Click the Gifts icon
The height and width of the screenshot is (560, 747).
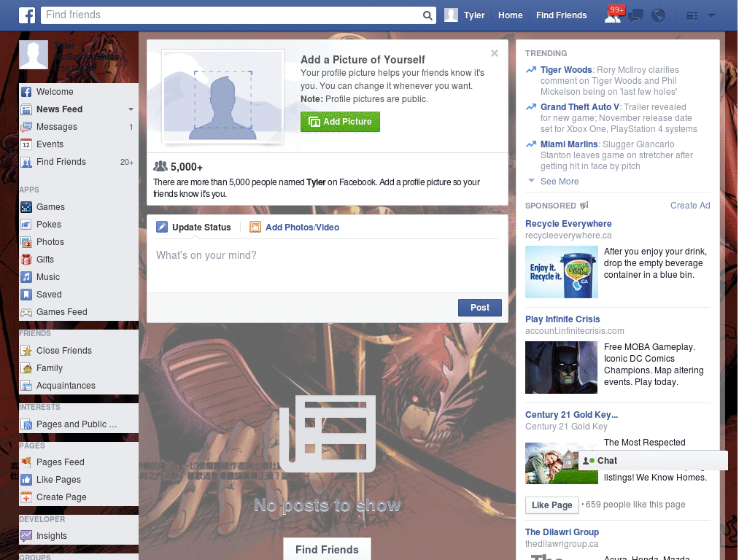coord(26,260)
